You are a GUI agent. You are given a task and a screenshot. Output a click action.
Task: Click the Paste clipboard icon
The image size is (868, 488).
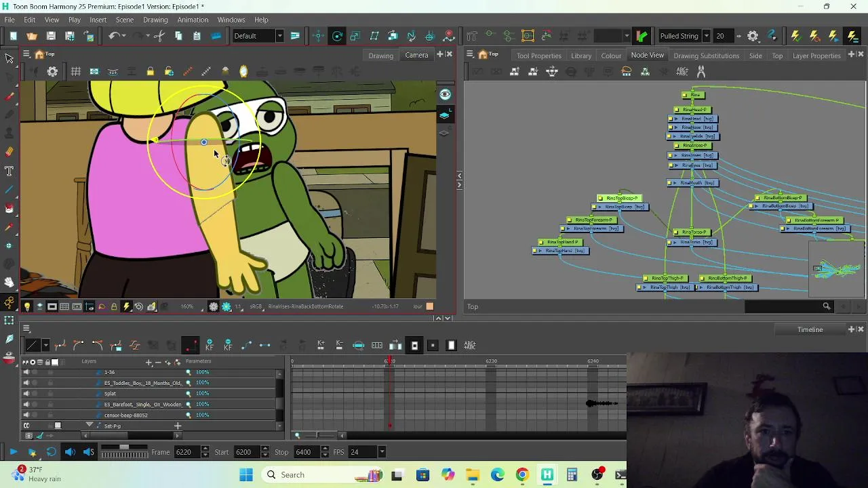197,36
